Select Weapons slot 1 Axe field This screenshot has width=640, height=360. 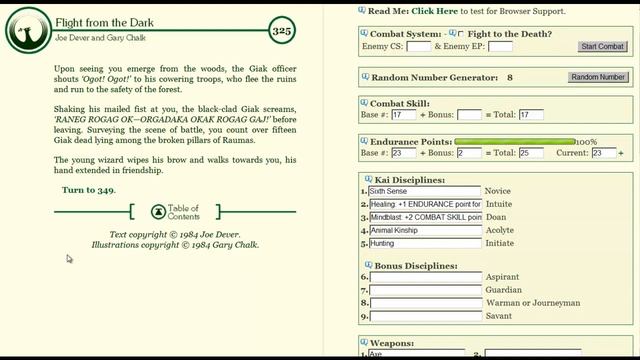coord(416,353)
